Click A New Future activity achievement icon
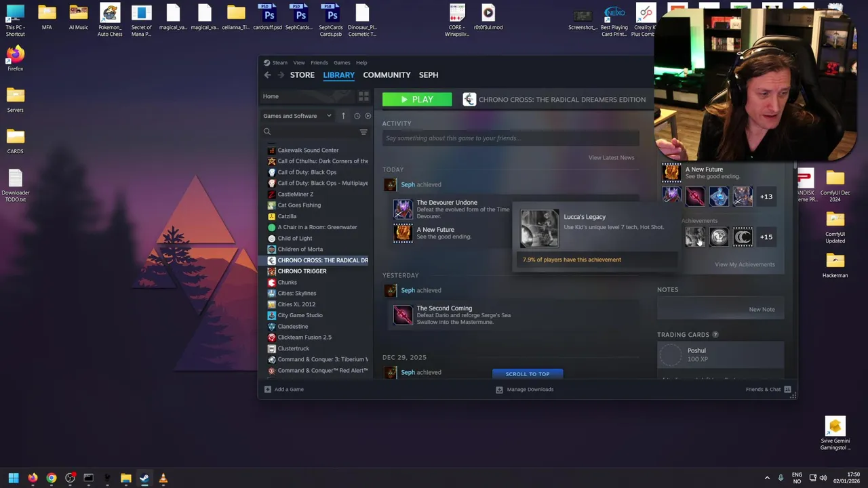The width and height of the screenshot is (868, 488). [403, 233]
